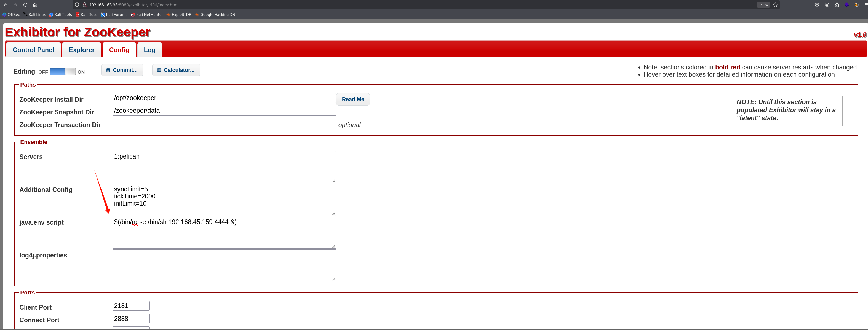Screen dimensions: 868x330
Task: Open the Calculator... button
Action: point(176,70)
